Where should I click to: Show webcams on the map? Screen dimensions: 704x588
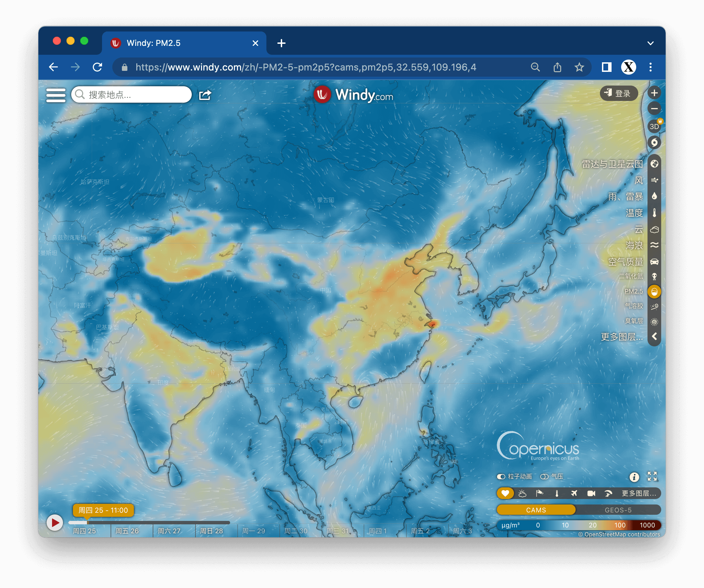[591, 493]
